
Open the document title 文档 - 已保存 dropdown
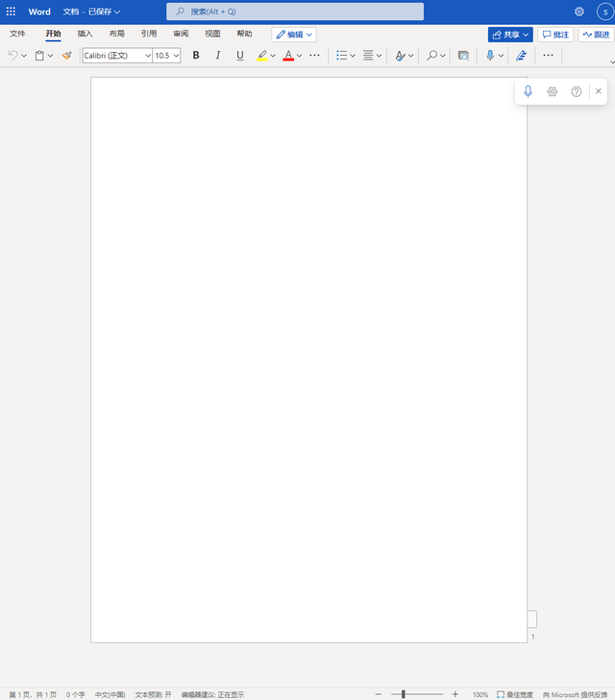[91, 12]
